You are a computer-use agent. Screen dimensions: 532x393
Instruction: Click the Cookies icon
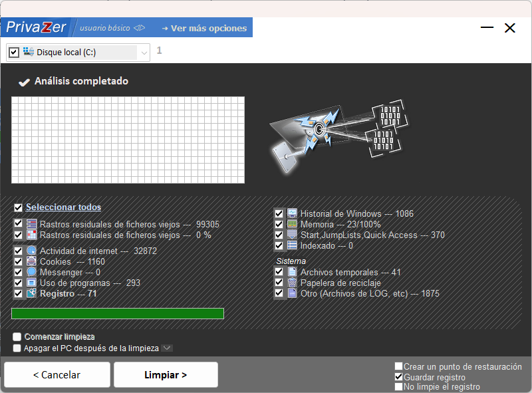[31, 261]
